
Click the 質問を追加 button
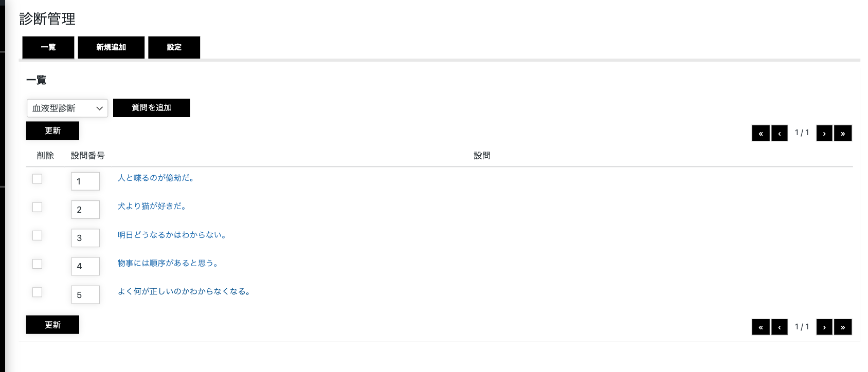(x=152, y=108)
